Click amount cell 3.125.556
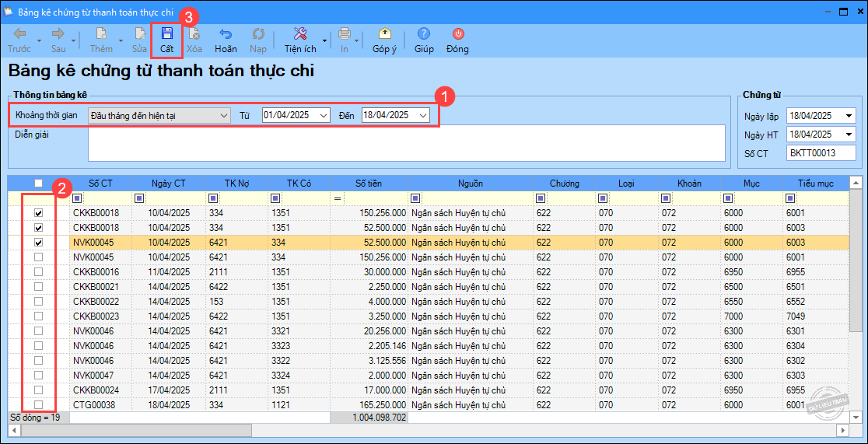Viewport: 868px width, 444px height. click(369, 360)
